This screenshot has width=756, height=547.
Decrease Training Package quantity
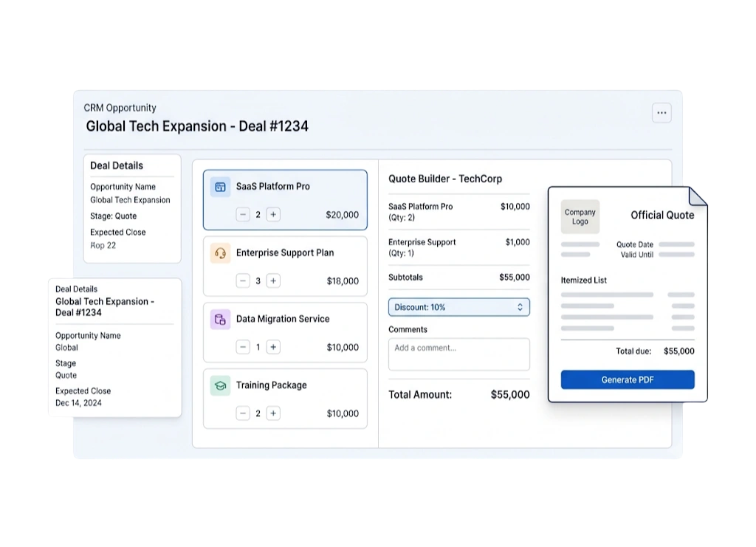click(x=243, y=413)
